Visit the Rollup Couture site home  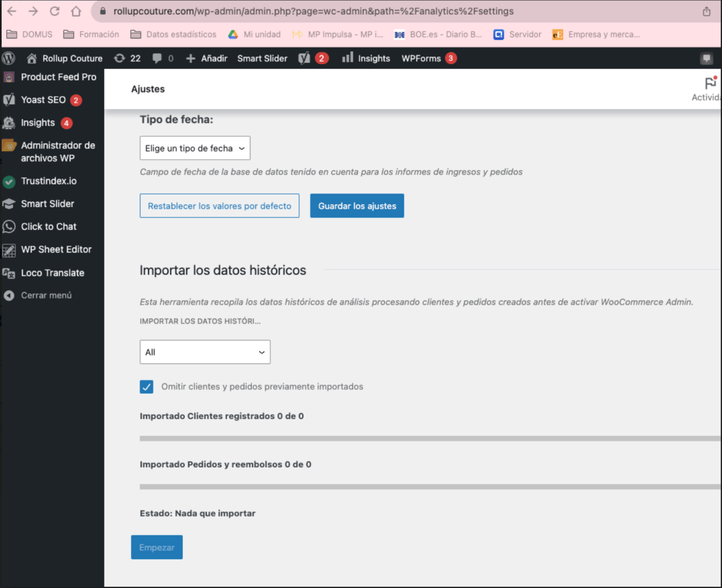[64, 58]
